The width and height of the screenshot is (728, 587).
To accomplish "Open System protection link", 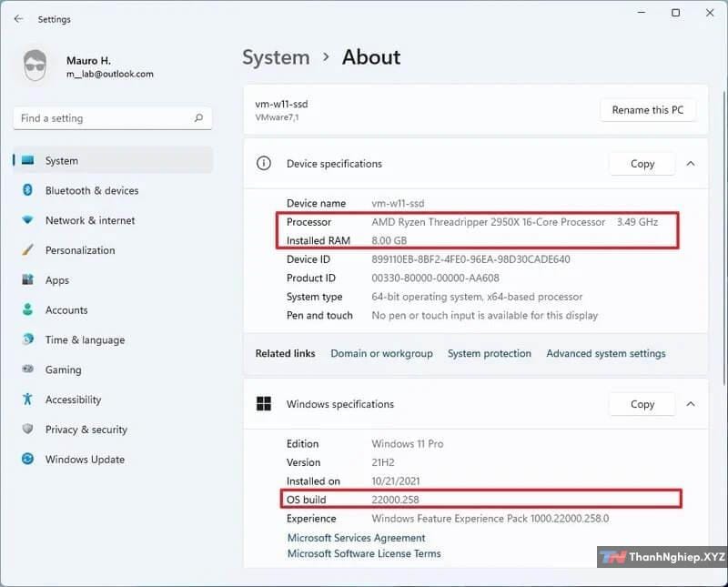I will 490,353.
